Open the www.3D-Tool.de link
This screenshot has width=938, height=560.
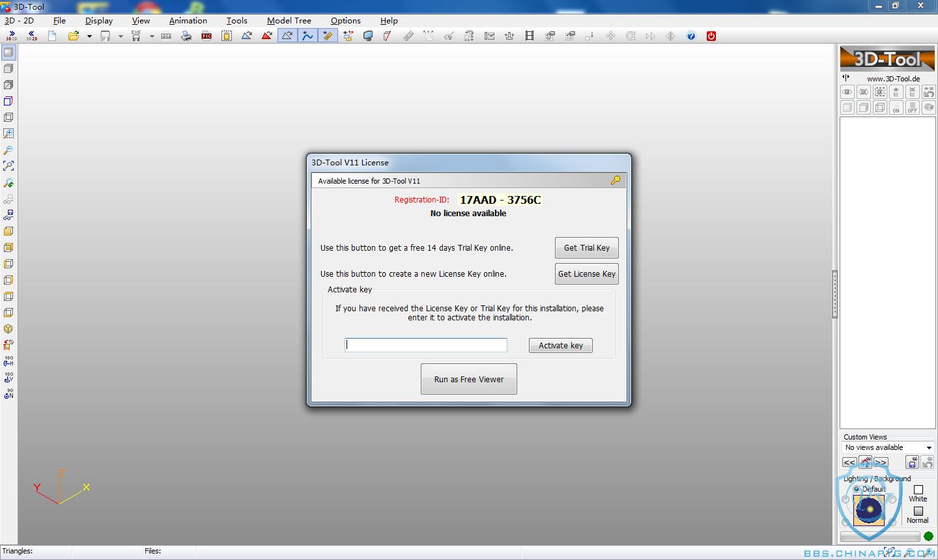point(893,79)
